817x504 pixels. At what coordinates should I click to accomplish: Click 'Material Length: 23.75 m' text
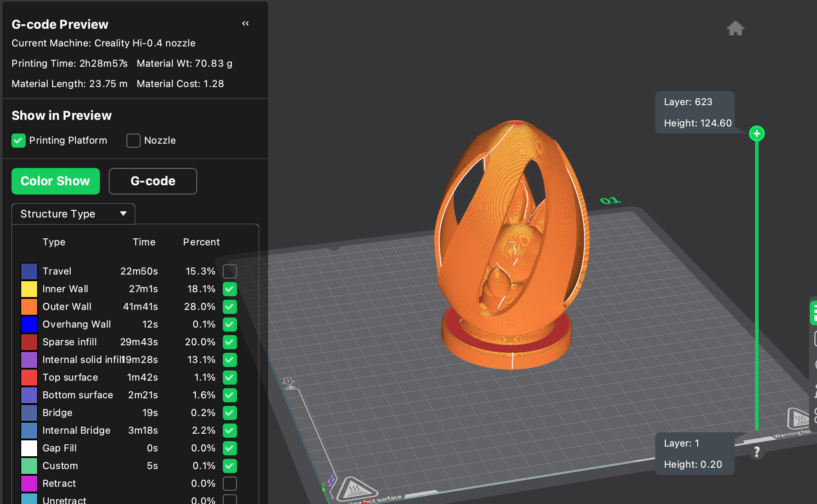(69, 84)
